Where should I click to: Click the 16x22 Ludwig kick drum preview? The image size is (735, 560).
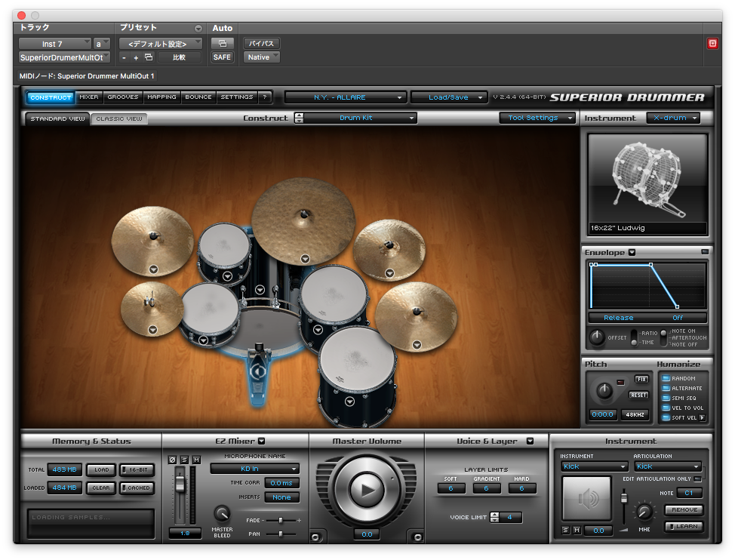(647, 184)
